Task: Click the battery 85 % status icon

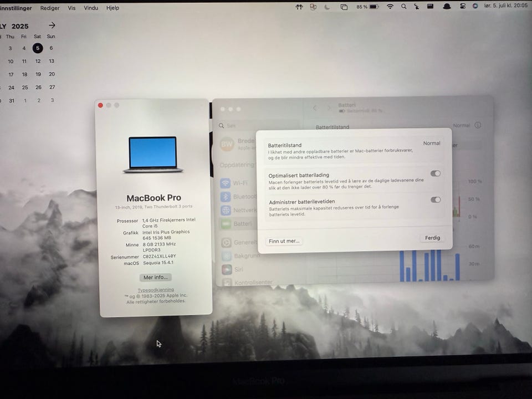Action: tap(367, 7)
